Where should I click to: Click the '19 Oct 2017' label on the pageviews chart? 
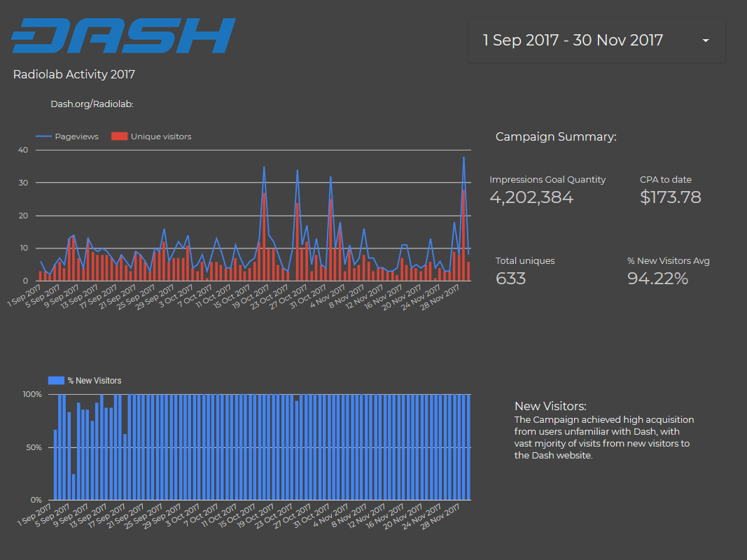251,296
